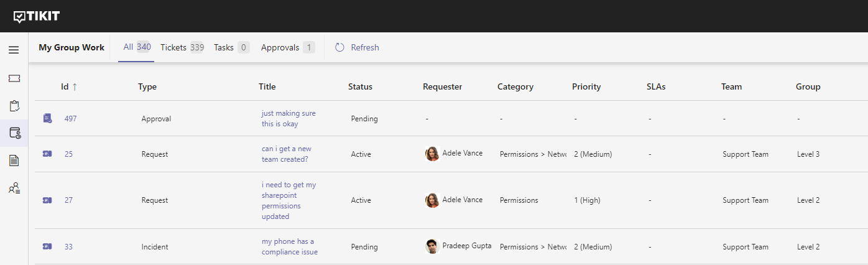The image size is (868, 265).
Task: Open the Tickets sidebar icon
Action: point(14,78)
